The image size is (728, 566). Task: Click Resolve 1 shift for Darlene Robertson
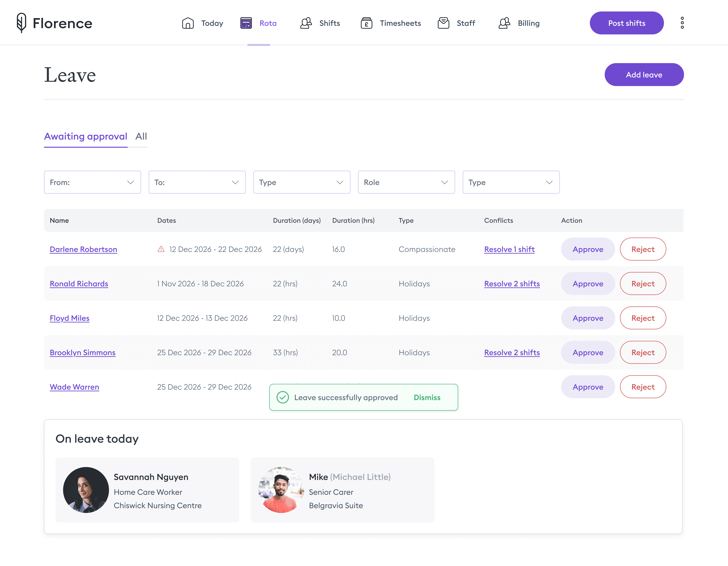(509, 249)
